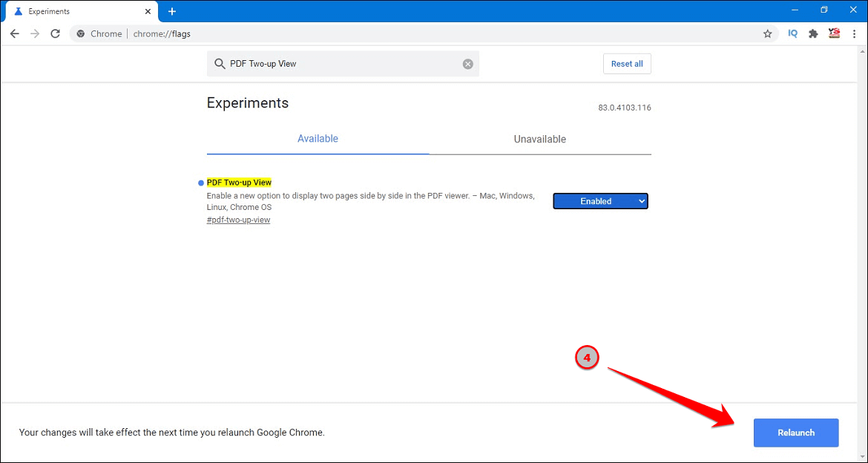Open the #pdf-two-up-view anchor link
868x463 pixels.
(239, 220)
